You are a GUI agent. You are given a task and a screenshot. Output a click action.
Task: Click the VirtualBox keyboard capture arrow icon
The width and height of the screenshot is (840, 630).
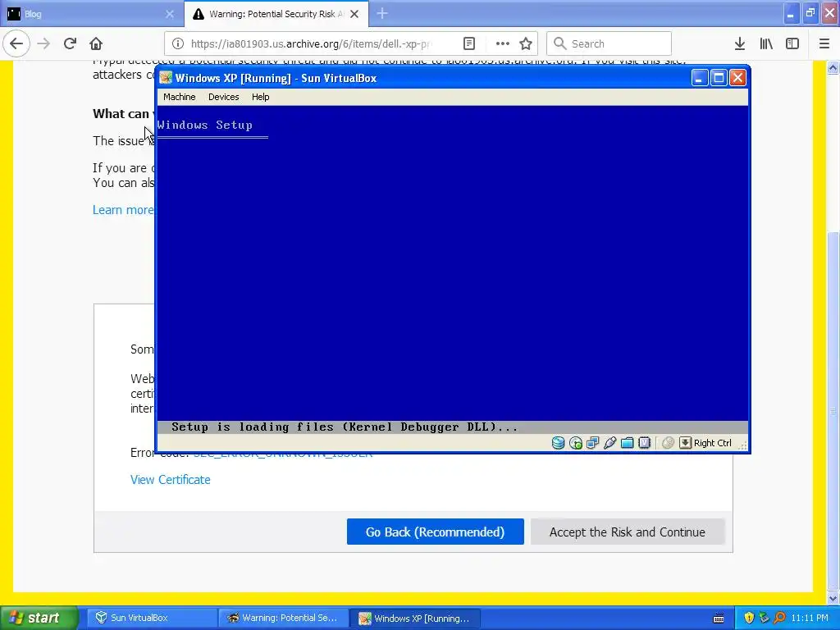click(685, 443)
